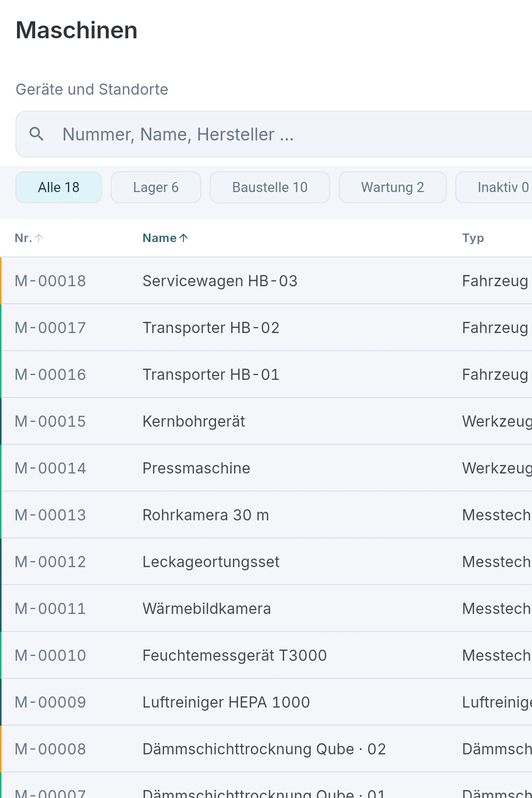Open Transporter HB-02 entry
The height and width of the screenshot is (798, 532).
[x=211, y=328]
